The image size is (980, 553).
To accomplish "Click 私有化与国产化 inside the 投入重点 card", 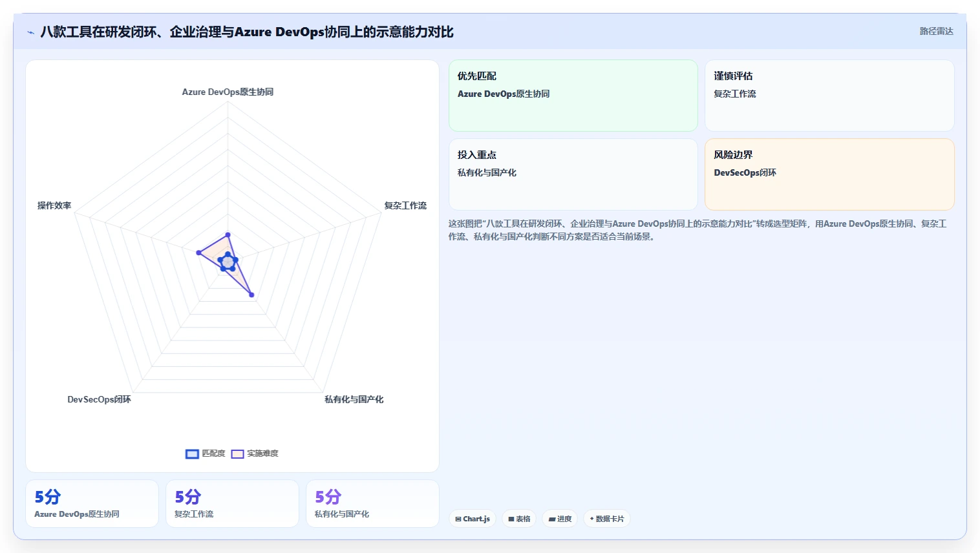I will (487, 172).
